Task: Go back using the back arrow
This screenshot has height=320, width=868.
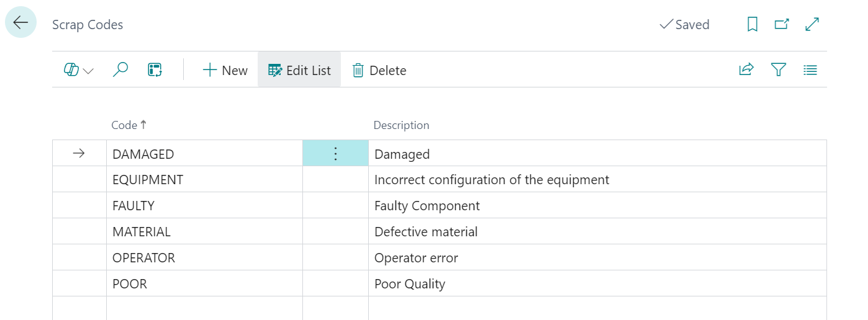Action: 20,23
